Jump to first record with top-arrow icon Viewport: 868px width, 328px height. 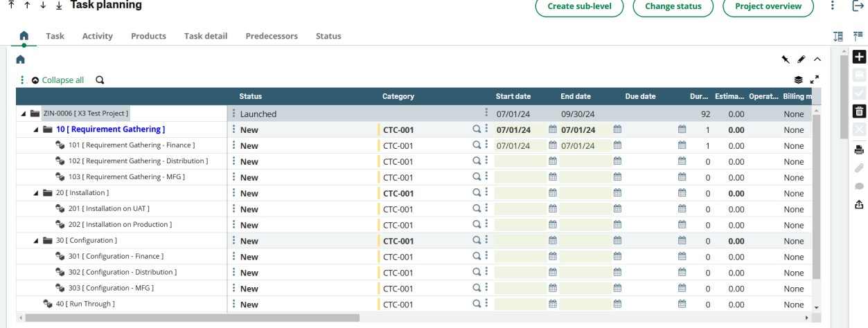(x=11, y=6)
